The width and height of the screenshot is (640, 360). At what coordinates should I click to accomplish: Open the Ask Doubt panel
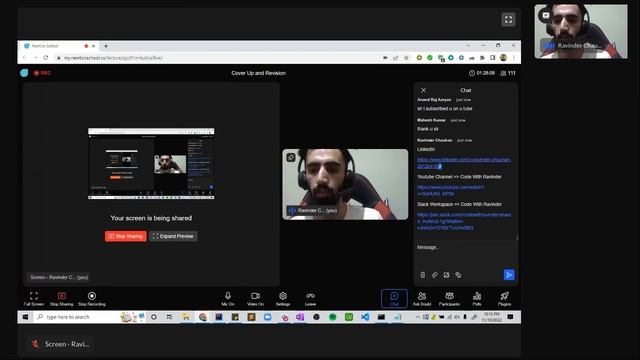(x=422, y=299)
